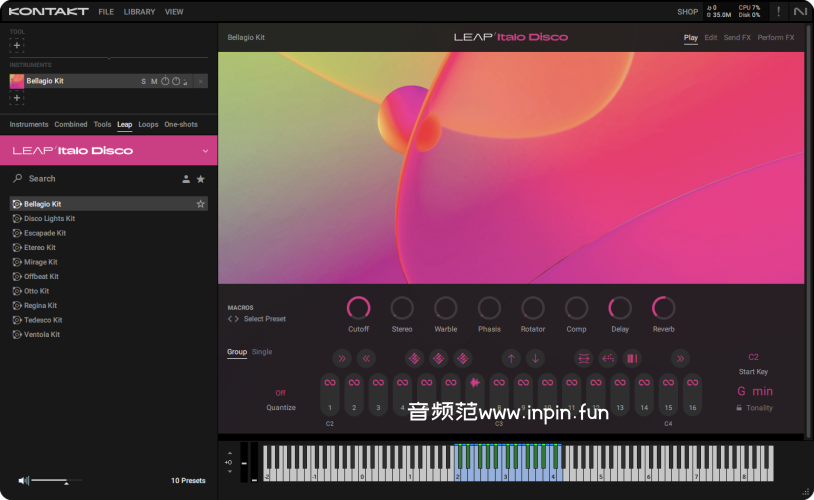
Task: Click the favorites star filter beside Search
Action: [200, 179]
